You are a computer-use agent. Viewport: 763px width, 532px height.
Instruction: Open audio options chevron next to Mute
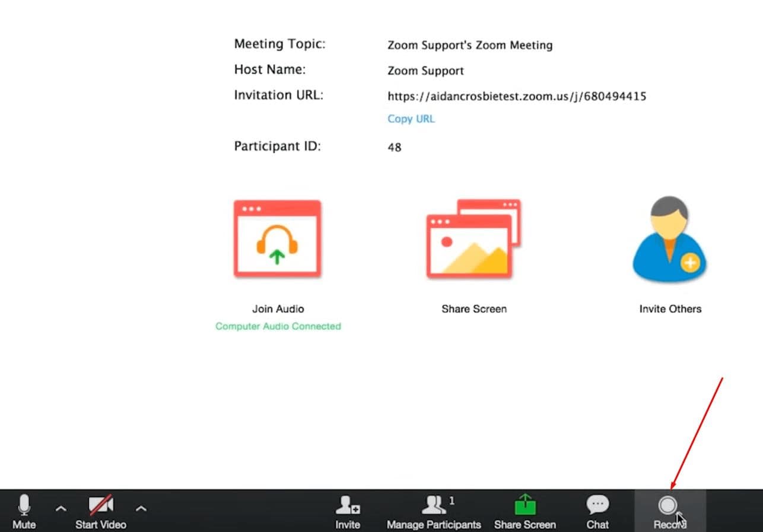pos(61,508)
